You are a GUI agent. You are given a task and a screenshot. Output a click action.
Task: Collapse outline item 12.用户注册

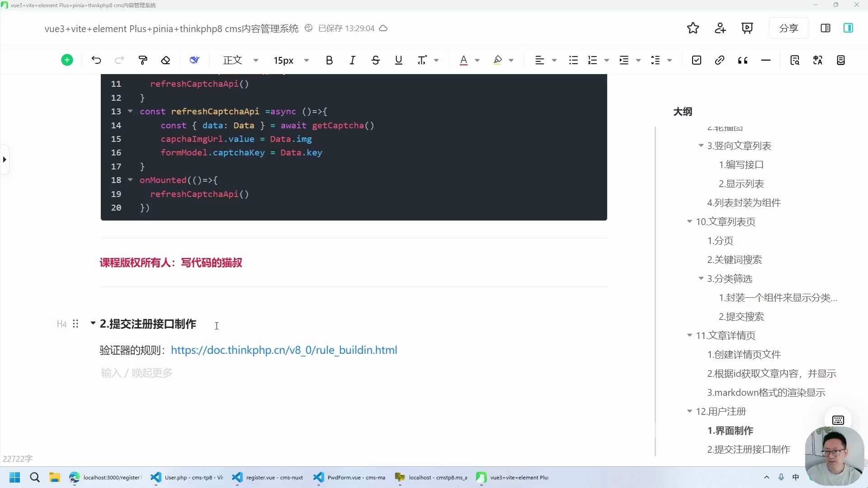(x=689, y=411)
